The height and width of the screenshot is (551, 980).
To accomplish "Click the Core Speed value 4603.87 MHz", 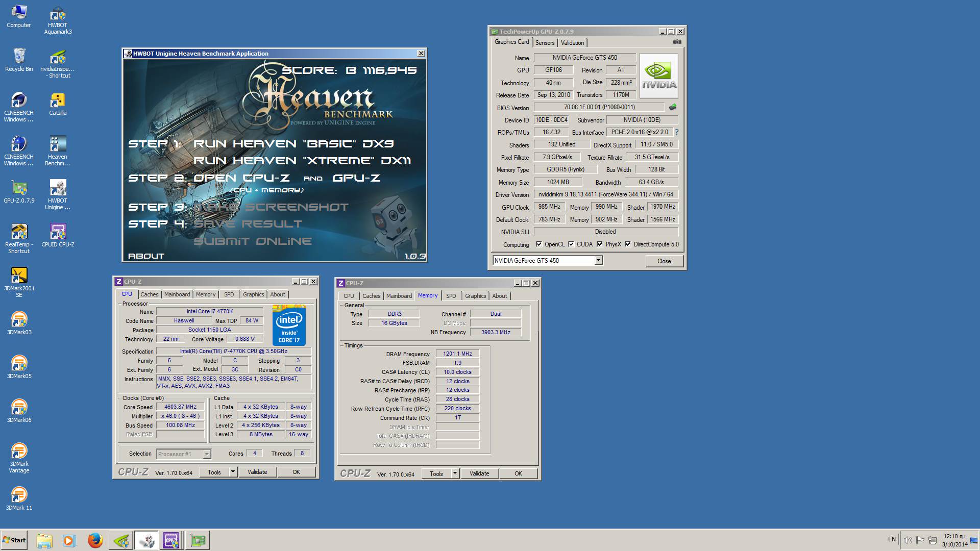I will pos(180,407).
